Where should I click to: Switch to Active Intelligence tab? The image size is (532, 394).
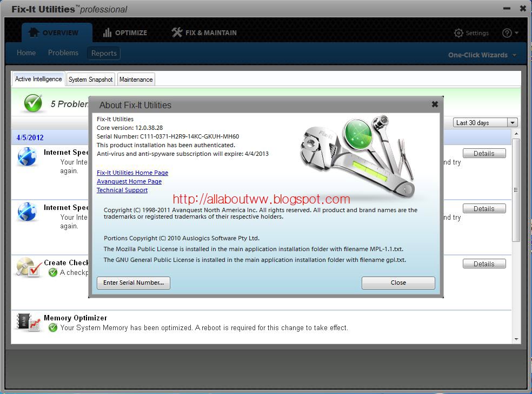38,79
